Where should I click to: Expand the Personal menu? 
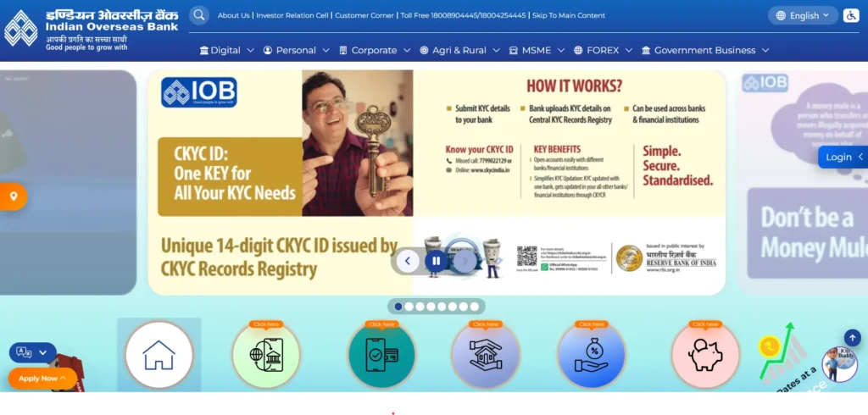pos(296,50)
